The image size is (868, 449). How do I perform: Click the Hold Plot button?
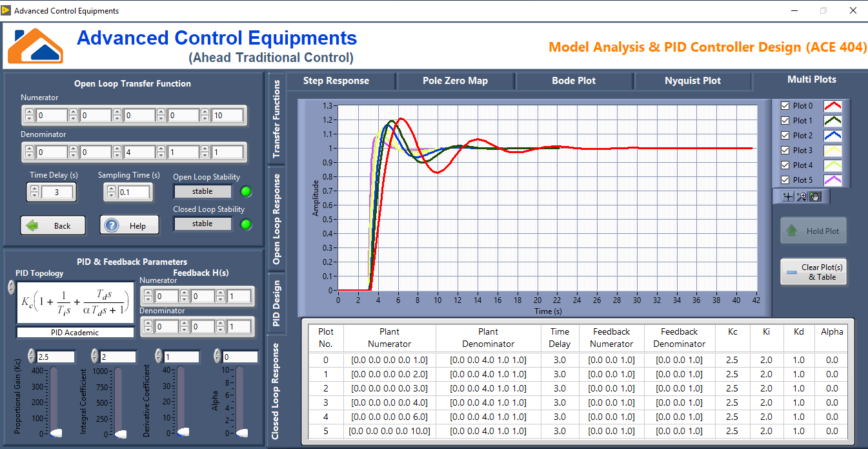pyautogui.click(x=813, y=231)
